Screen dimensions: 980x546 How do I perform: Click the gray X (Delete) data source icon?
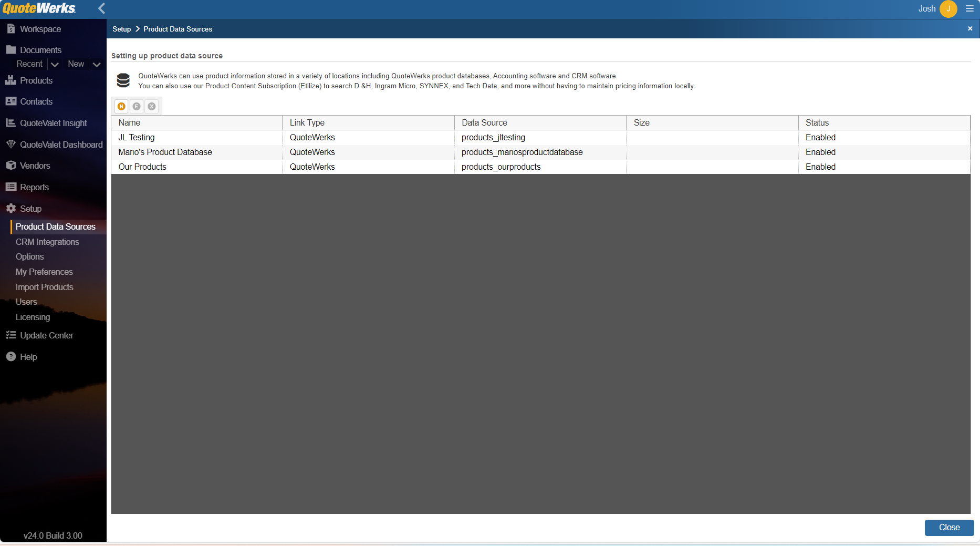pyautogui.click(x=152, y=106)
